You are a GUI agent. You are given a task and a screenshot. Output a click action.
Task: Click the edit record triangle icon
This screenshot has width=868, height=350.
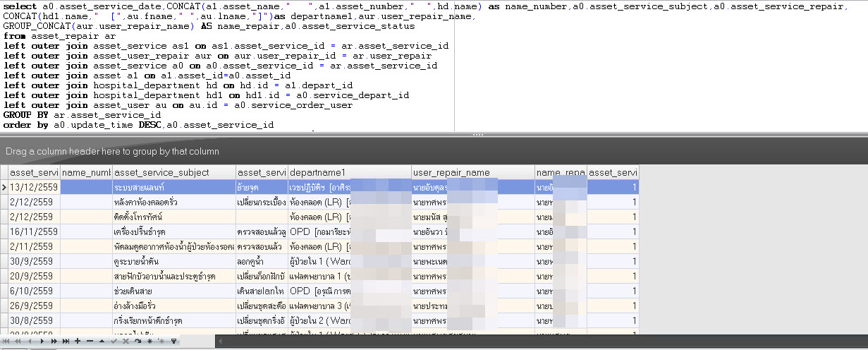pos(102,341)
